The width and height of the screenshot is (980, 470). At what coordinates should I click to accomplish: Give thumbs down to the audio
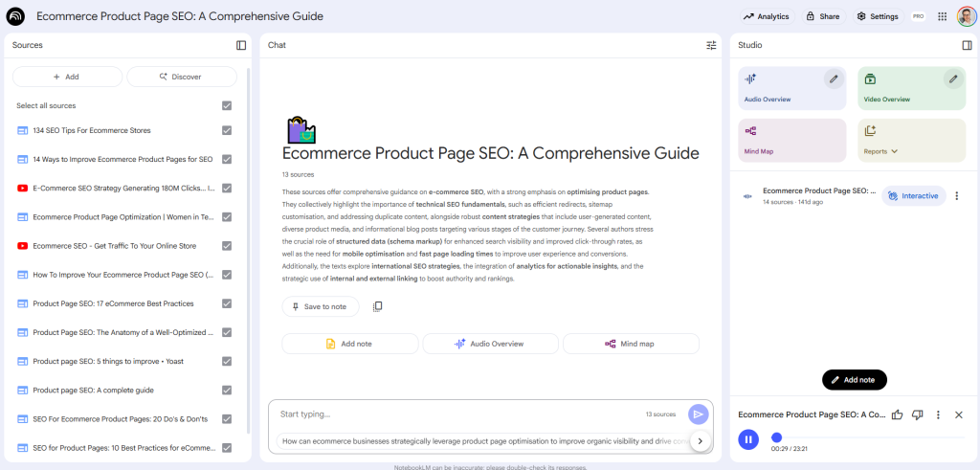[x=918, y=414]
